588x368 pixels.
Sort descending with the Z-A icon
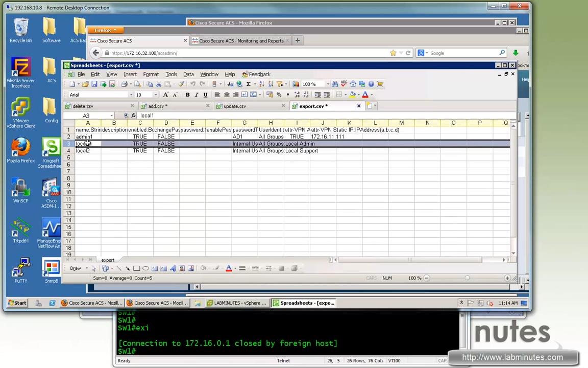click(x=271, y=84)
